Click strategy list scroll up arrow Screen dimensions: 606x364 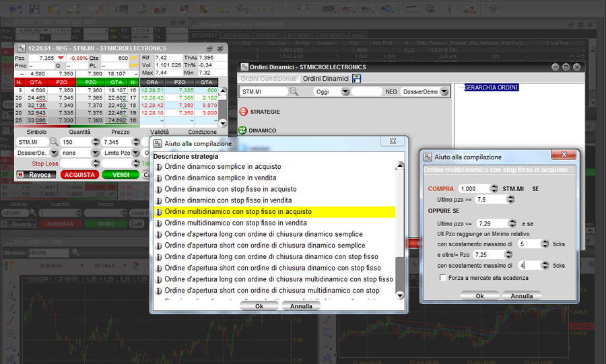tap(400, 166)
